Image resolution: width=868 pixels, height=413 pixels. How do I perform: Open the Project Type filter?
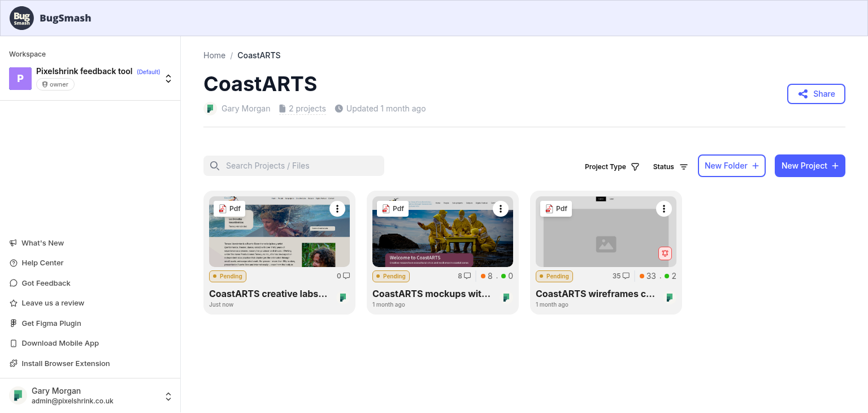coord(612,167)
